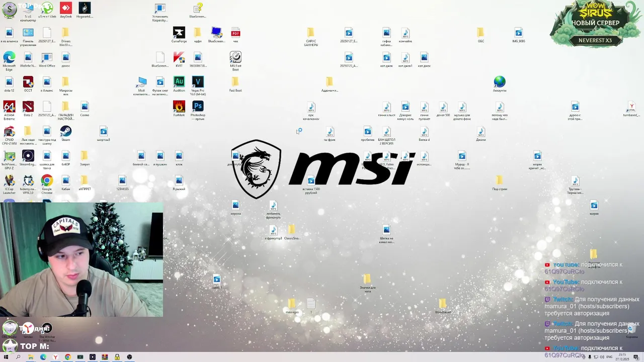The height and width of the screenshot is (362, 644).
Task: Select the FurMark icon
Action: click(x=179, y=109)
